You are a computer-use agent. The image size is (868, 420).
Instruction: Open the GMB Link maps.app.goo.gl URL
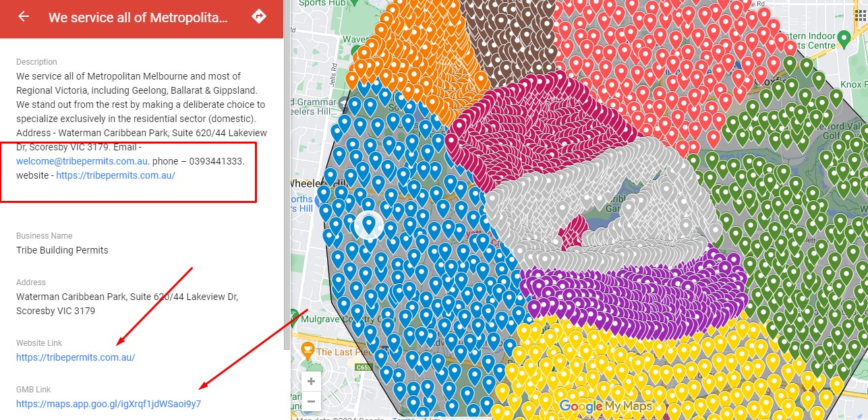109,404
